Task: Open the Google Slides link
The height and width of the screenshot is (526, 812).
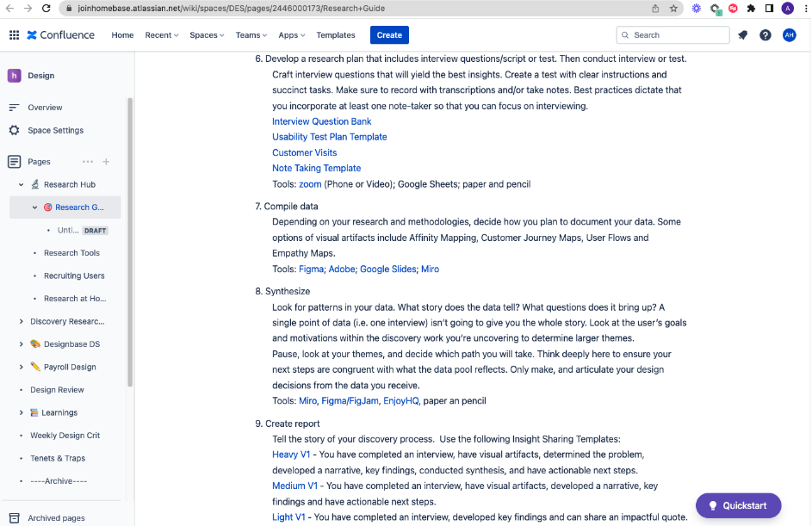Action: tap(387, 269)
